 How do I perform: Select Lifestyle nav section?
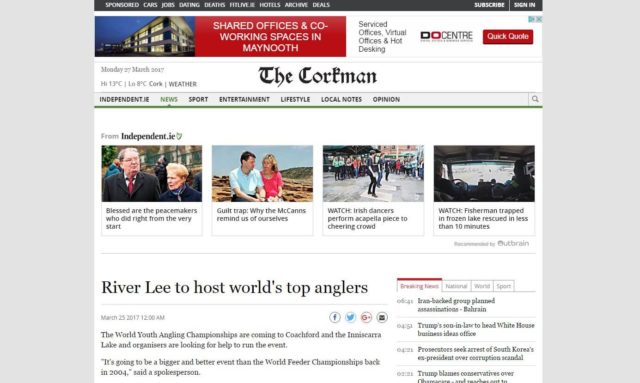pos(296,100)
